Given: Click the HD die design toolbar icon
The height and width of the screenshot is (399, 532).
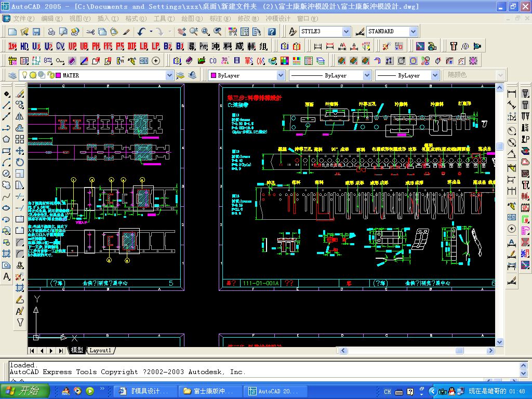Looking at the screenshot, I should click(x=24, y=46).
